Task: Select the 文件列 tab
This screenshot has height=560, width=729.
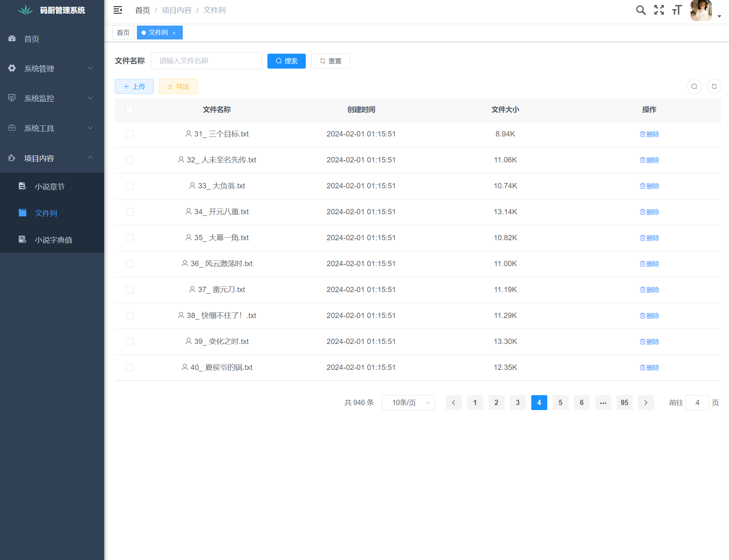Action: point(159,33)
